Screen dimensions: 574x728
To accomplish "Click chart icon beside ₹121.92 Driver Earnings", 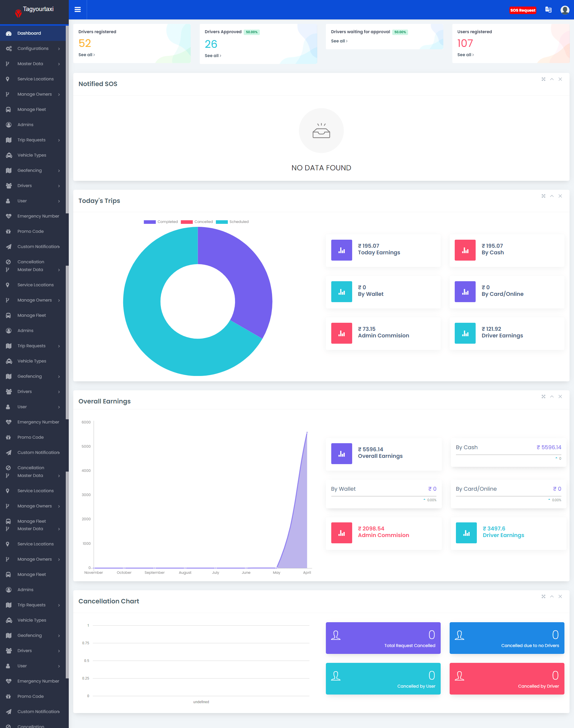I will point(465,333).
